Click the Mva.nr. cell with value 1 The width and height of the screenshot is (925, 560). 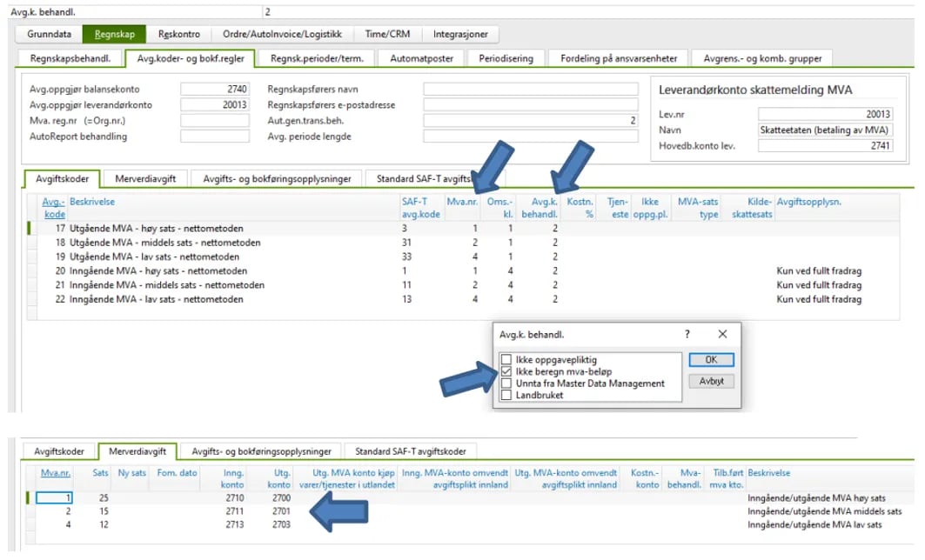[x=54, y=498]
